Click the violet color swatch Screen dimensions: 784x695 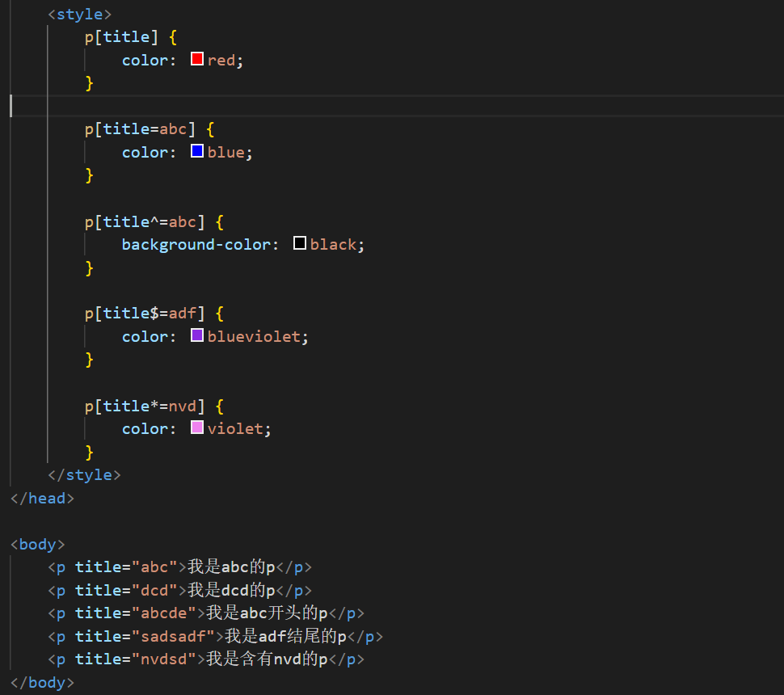point(197,428)
